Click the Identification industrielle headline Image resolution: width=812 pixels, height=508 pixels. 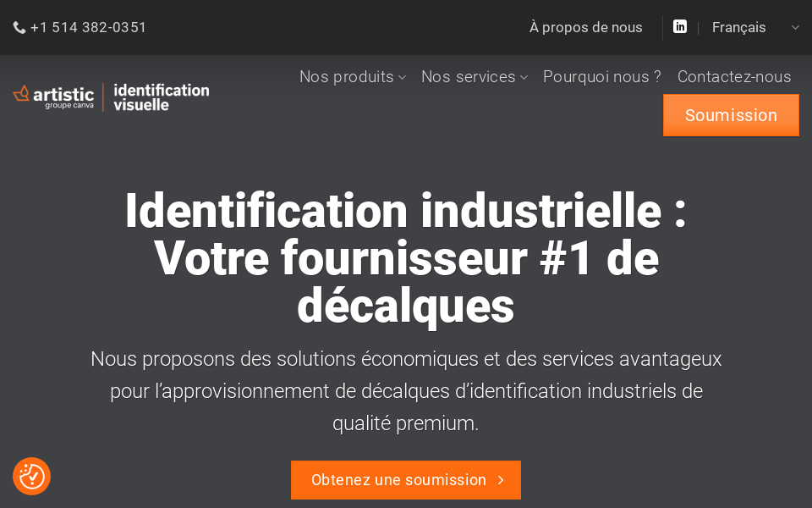tap(406, 257)
